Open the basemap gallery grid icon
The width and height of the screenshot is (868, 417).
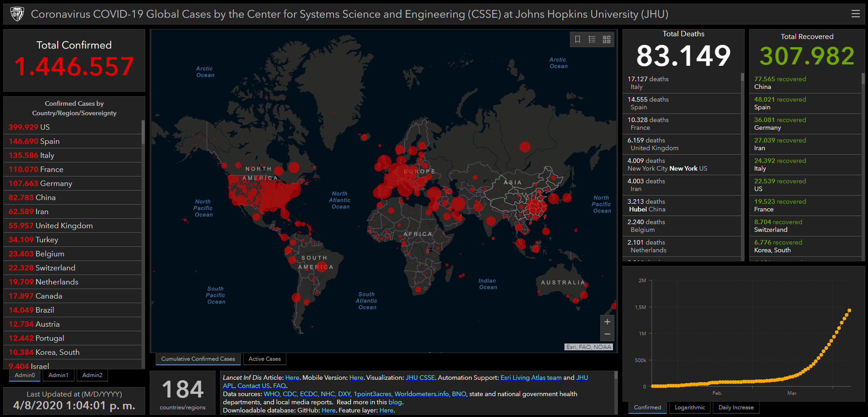click(607, 39)
